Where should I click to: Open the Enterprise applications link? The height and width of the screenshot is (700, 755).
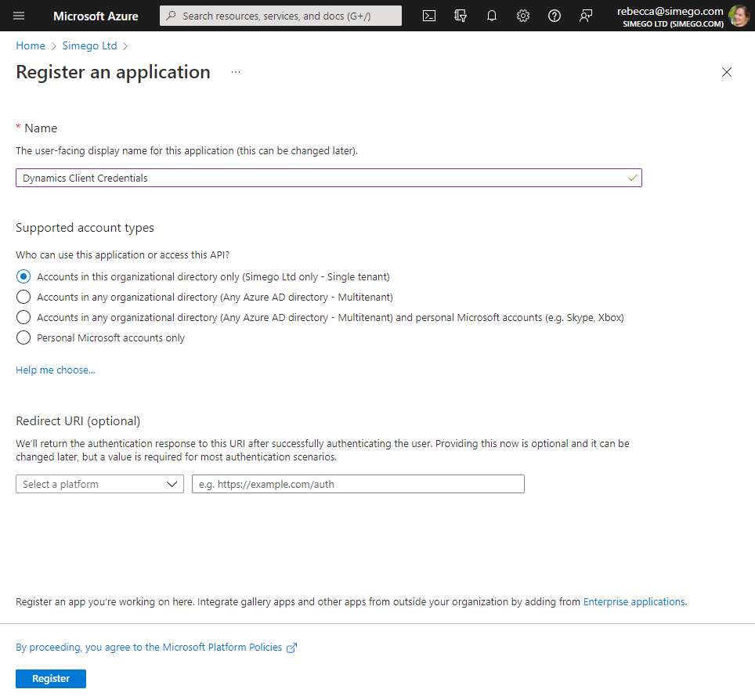point(634,602)
